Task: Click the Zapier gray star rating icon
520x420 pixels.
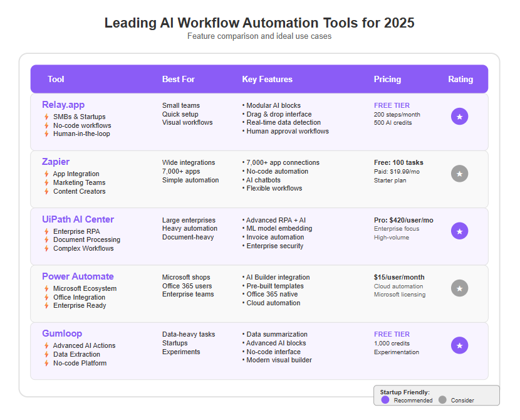Action: point(459,174)
